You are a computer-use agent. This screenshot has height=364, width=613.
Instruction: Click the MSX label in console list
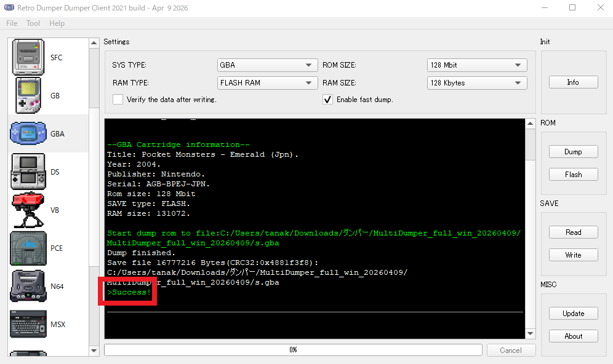click(58, 325)
